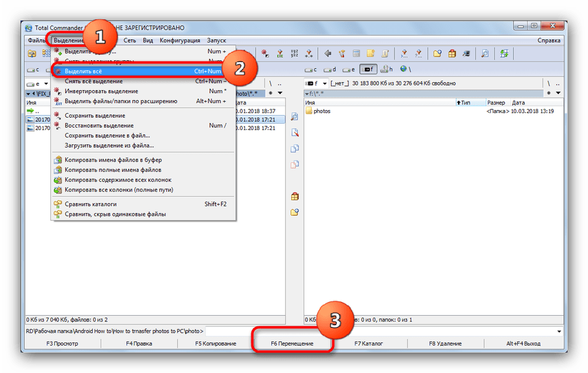
Task: Select drive c in left drive bar
Action: click(x=33, y=70)
